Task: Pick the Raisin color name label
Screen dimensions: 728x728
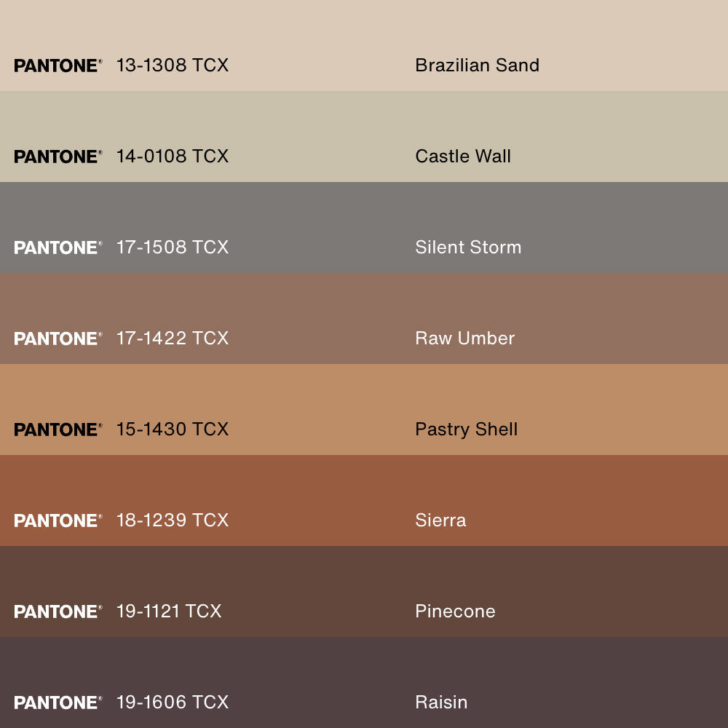Action: [x=441, y=703]
